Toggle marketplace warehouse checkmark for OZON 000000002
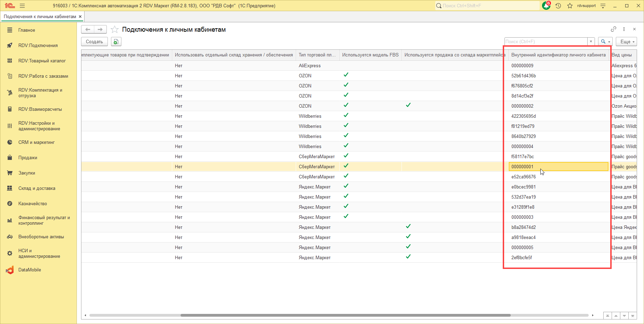Screen dimensions: 644x324 point(408,105)
